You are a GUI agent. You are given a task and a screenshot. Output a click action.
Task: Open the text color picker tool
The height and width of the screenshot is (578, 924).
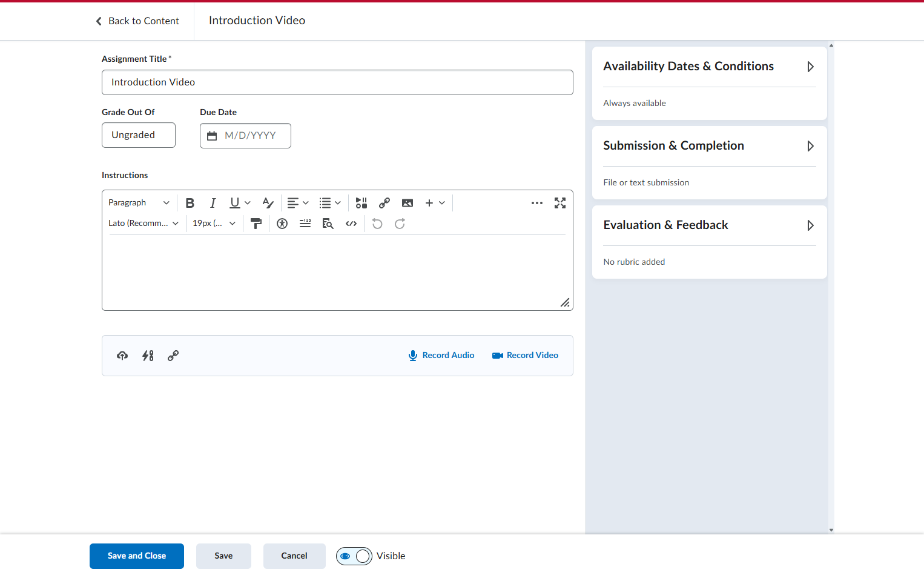click(268, 203)
